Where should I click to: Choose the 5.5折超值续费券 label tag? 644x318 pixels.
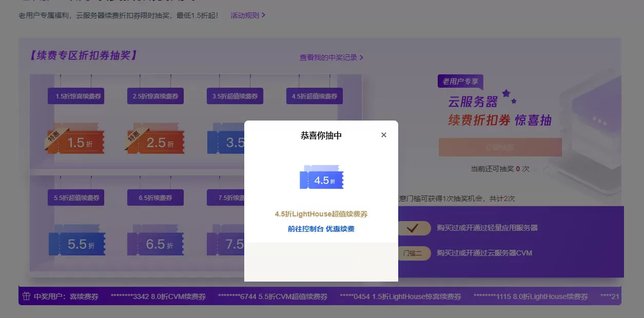(76, 197)
